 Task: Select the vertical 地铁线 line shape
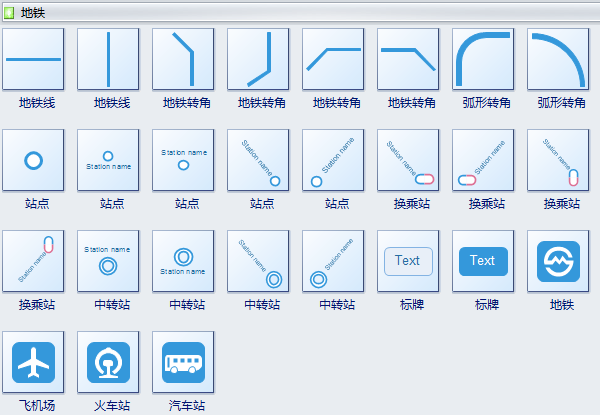[x=108, y=59]
